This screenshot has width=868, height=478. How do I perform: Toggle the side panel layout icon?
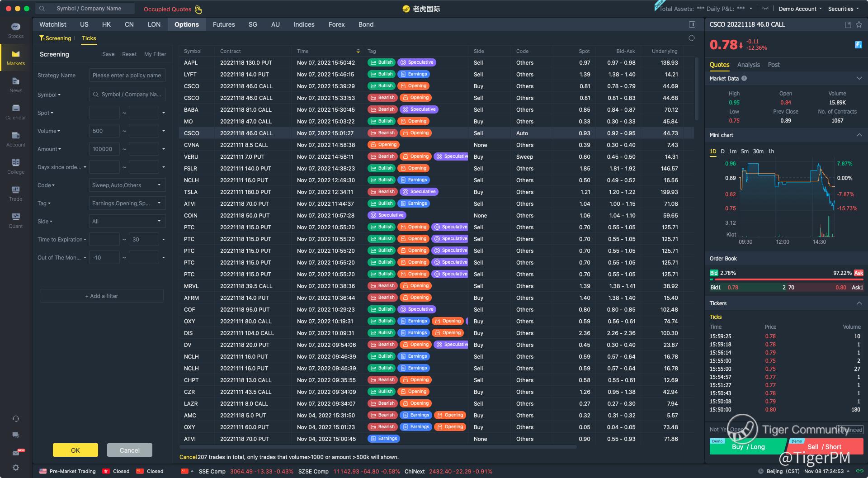point(692,24)
